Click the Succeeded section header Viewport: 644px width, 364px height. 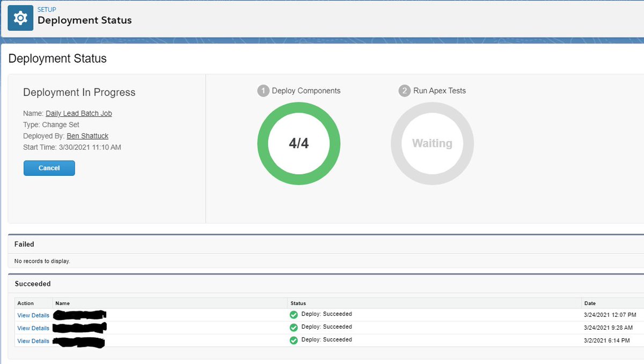pyautogui.click(x=33, y=284)
